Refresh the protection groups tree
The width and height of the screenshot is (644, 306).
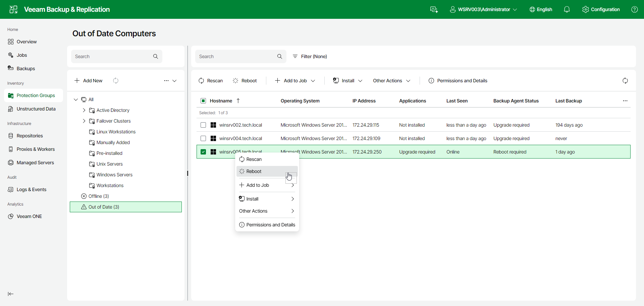pos(116,81)
